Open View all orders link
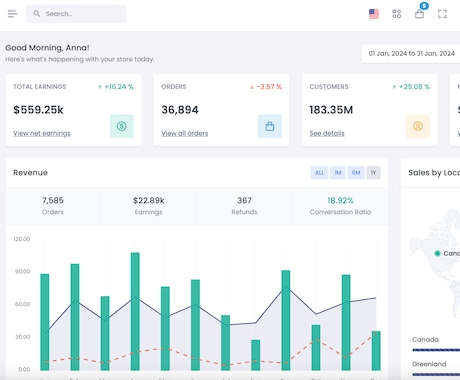 pos(185,133)
